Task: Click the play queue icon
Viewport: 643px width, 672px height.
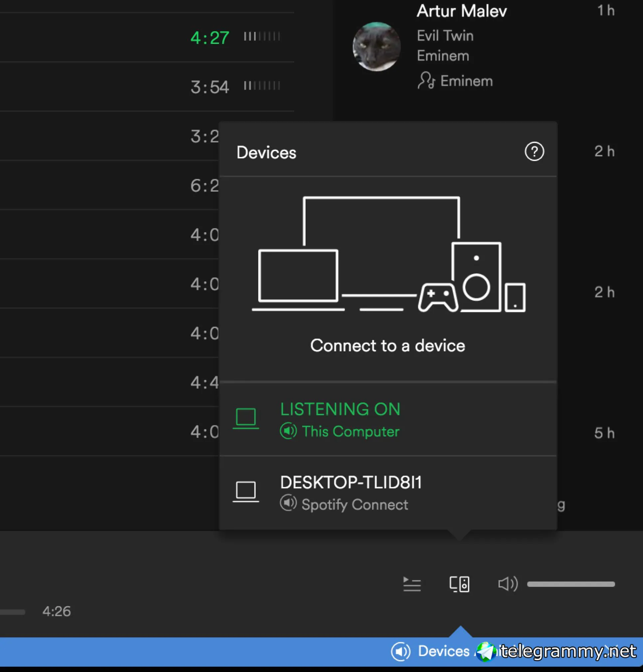Action: [x=412, y=584]
